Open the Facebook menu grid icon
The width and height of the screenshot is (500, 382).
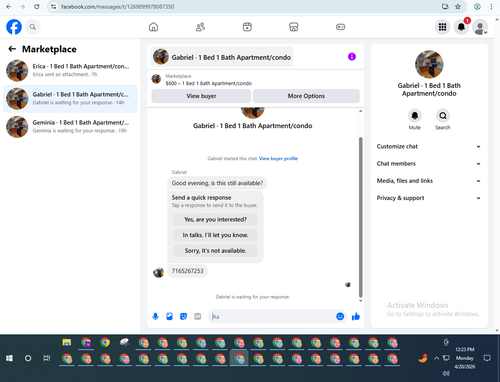(x=442, y=27)
